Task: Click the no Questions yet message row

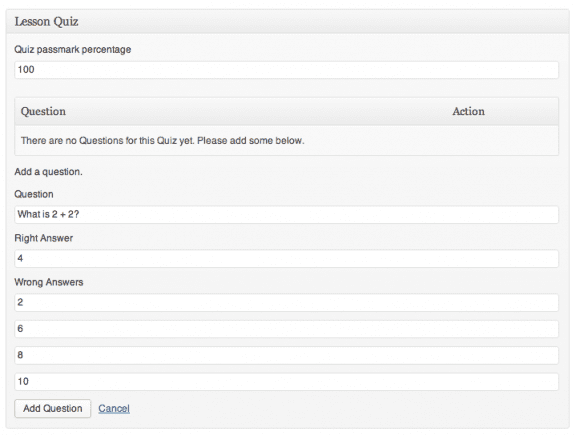Action: (287, 141)
